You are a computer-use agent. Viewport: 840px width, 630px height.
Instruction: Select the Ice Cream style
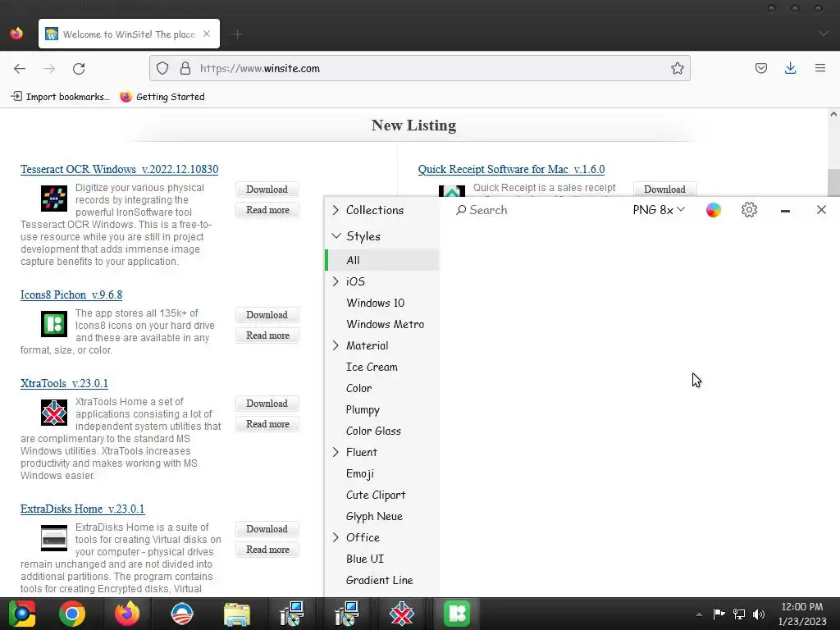(x=382, y=367)
